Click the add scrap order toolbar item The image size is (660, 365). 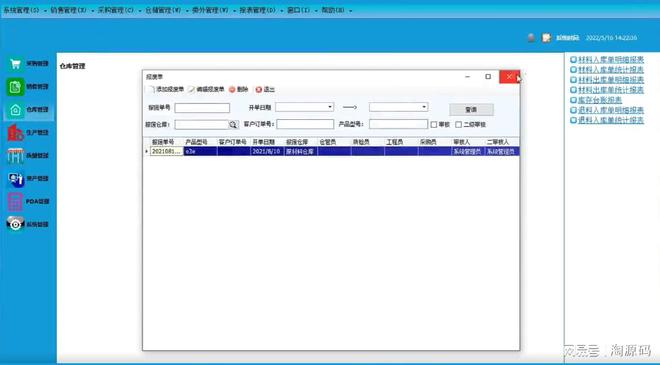pyautogui.click(x=165, y=89)
